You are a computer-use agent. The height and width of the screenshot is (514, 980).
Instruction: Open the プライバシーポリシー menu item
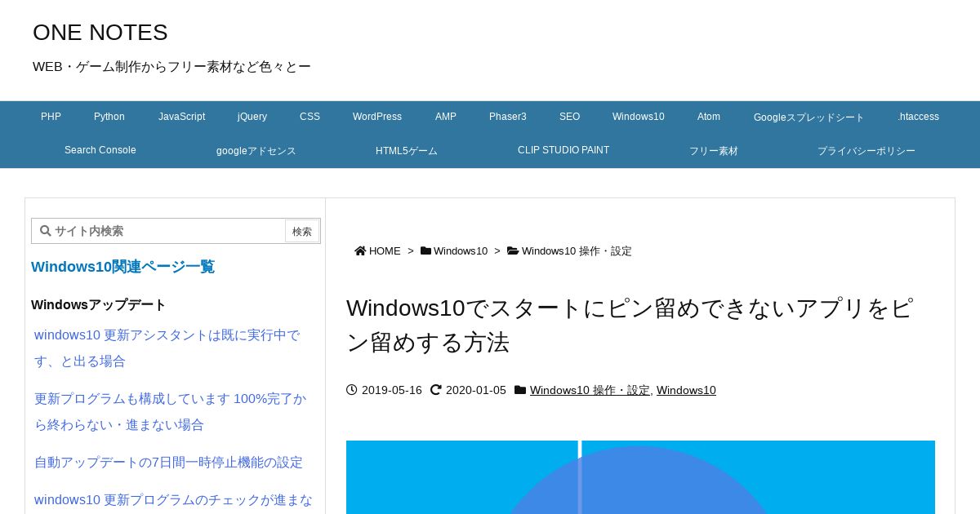click(x=866, y=151)
